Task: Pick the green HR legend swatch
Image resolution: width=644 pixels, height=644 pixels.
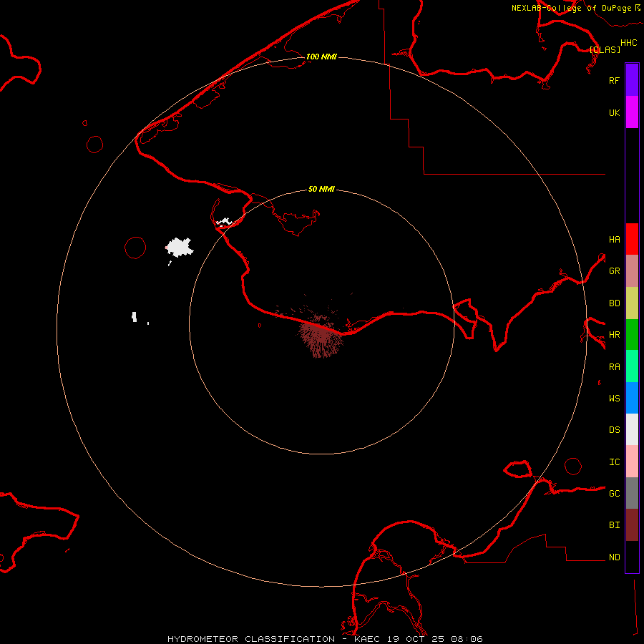Action: 632,335
